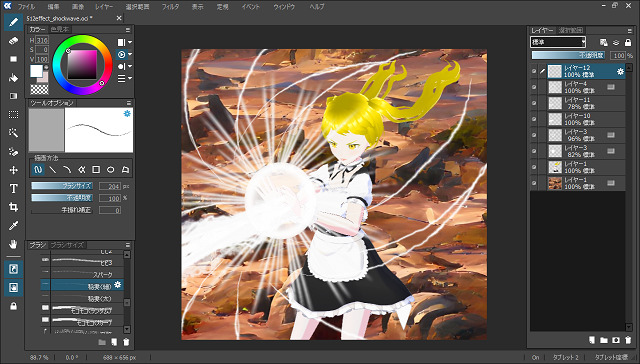
Task: Switch to the ブラシサイズ tab
Action: pos(67,245)
